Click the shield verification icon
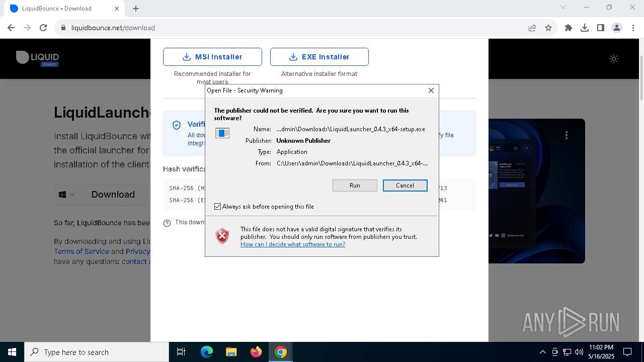Screen dimensions: 644x362 [177, 125]
